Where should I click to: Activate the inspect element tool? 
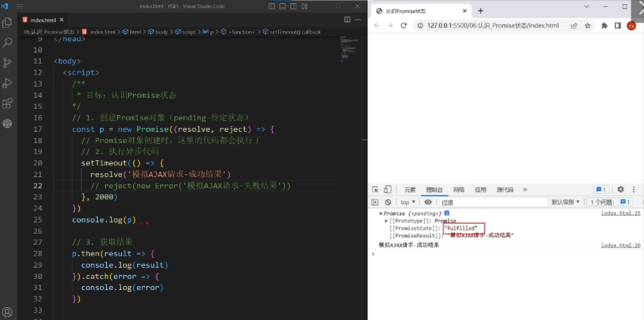click(x=375, y=189)
